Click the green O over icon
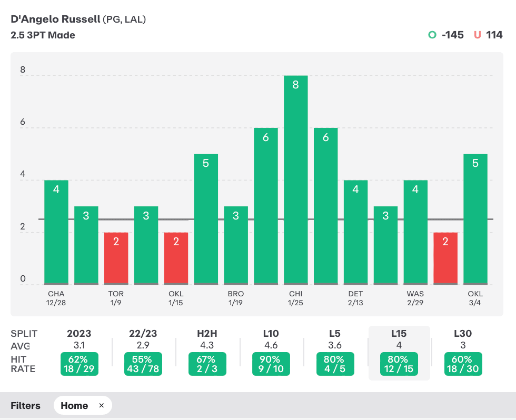This screenshot has height=420, width=516. click(432, 35)
